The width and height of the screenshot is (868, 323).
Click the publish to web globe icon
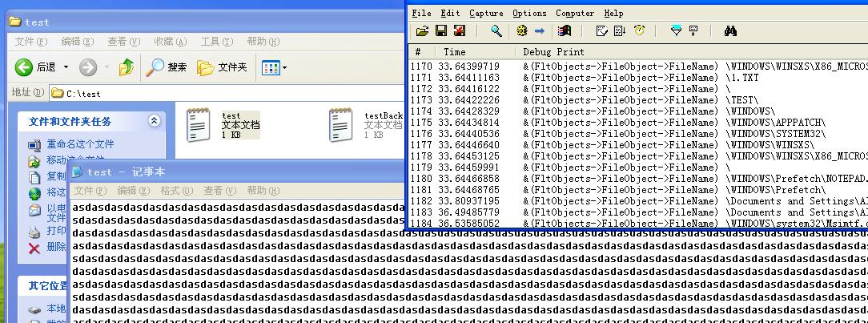coord(35,193)
